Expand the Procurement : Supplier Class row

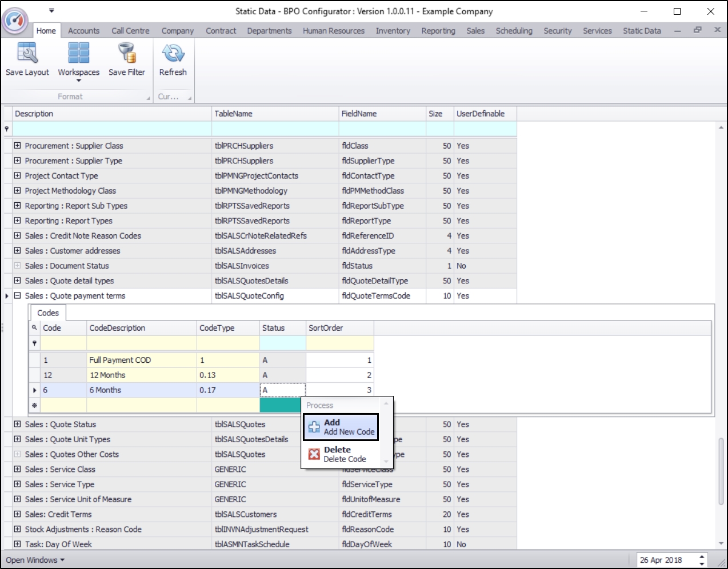pyautogui.click(x=17, y=146)
